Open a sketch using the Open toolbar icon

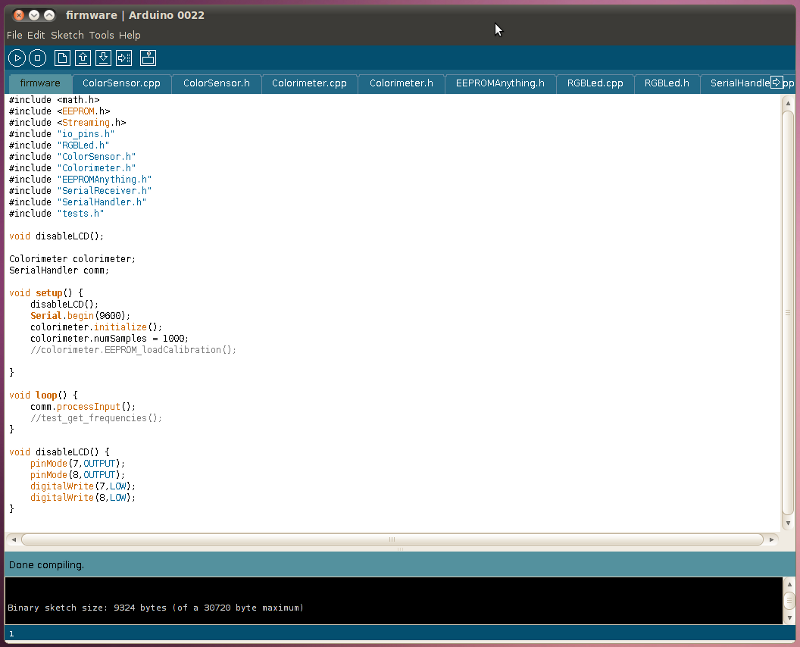pos(81,58)
